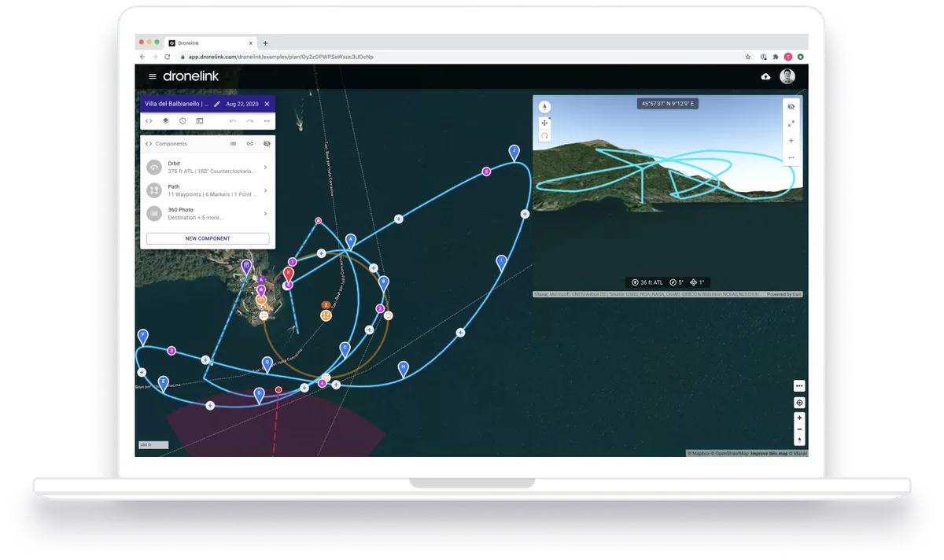Select waypoint pin A on the map
This screenshot has width=944, height=560.
pos(351,241)
